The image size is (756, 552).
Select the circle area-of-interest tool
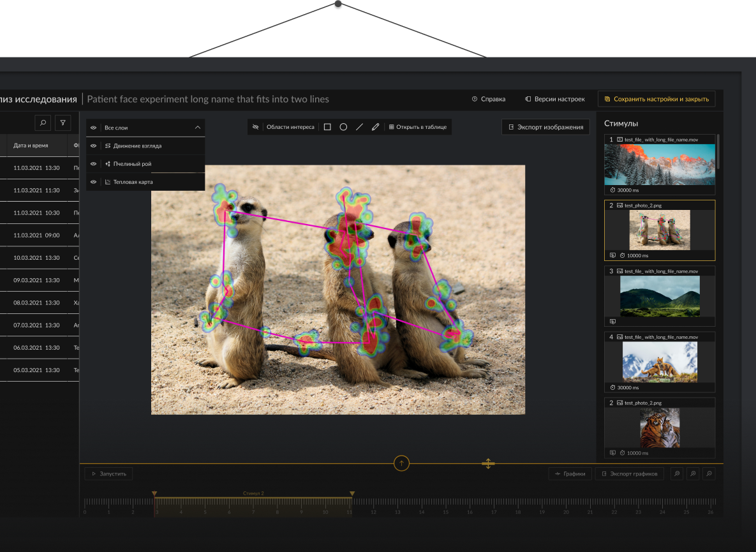click(x=343, y=127)
